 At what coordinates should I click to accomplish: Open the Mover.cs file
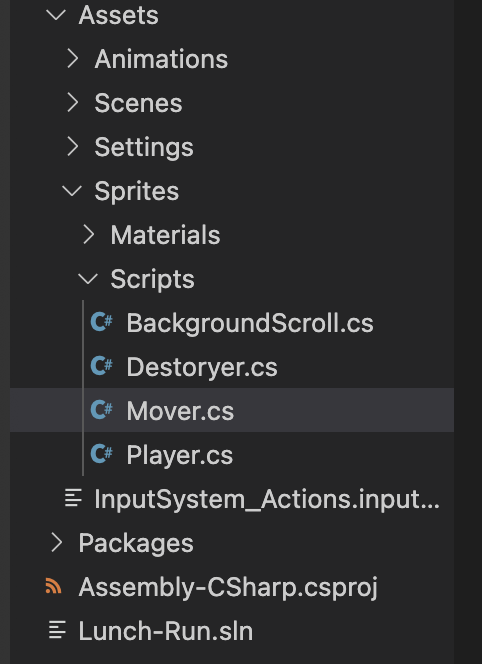point(180,411)
